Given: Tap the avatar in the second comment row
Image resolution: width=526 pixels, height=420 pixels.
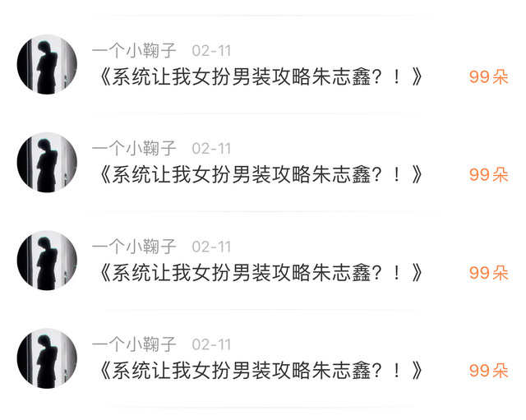Looking at the screenshot, I should tap(47, 162).
